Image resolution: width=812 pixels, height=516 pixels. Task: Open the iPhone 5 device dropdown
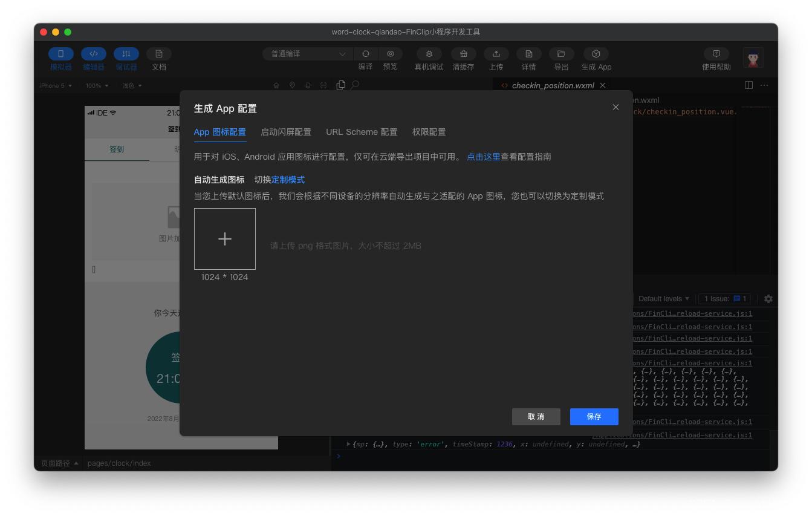(56, 86)
